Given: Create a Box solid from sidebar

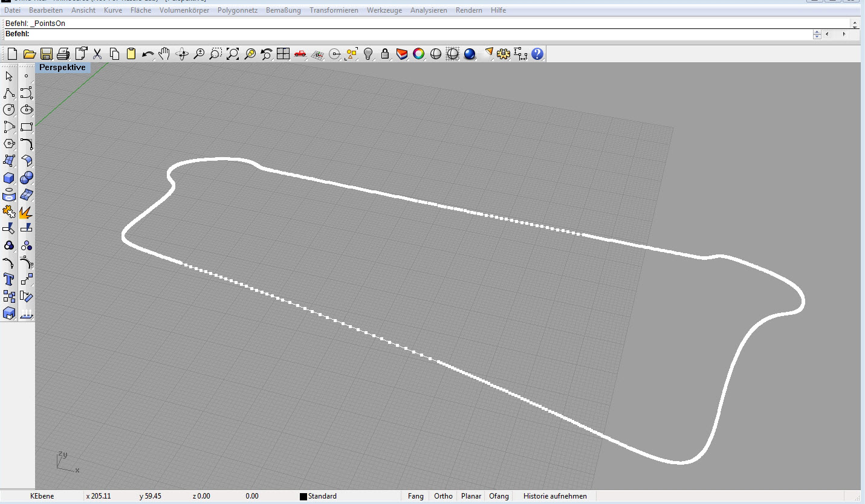Looking at the screenshot, I should pyautogui.click(x=9, y=178).
